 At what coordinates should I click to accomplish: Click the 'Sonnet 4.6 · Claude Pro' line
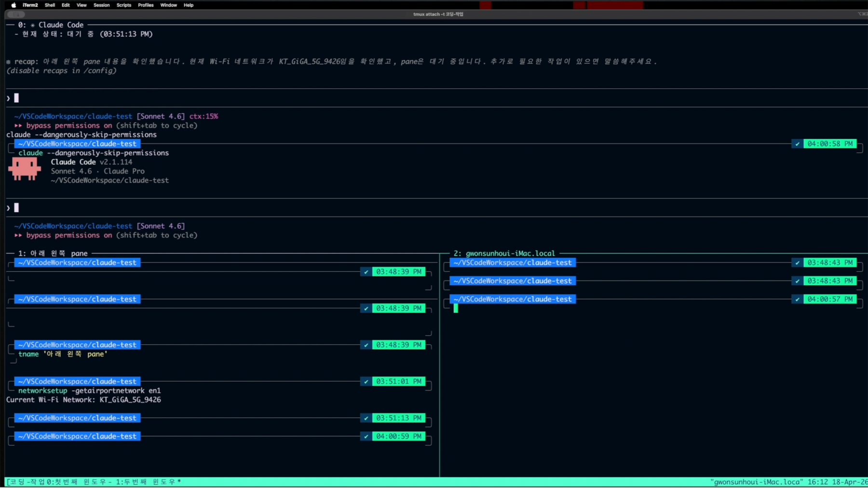97,171
